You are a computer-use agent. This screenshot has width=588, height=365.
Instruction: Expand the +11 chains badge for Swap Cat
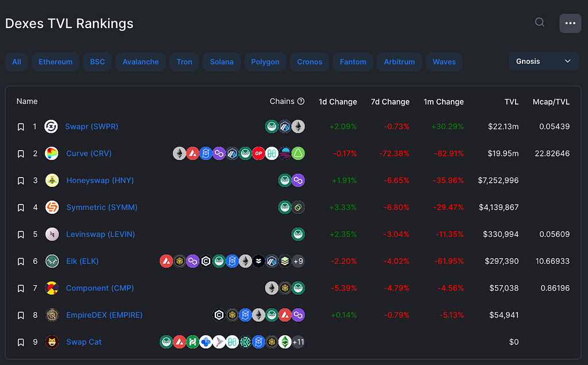click(298, 342)
